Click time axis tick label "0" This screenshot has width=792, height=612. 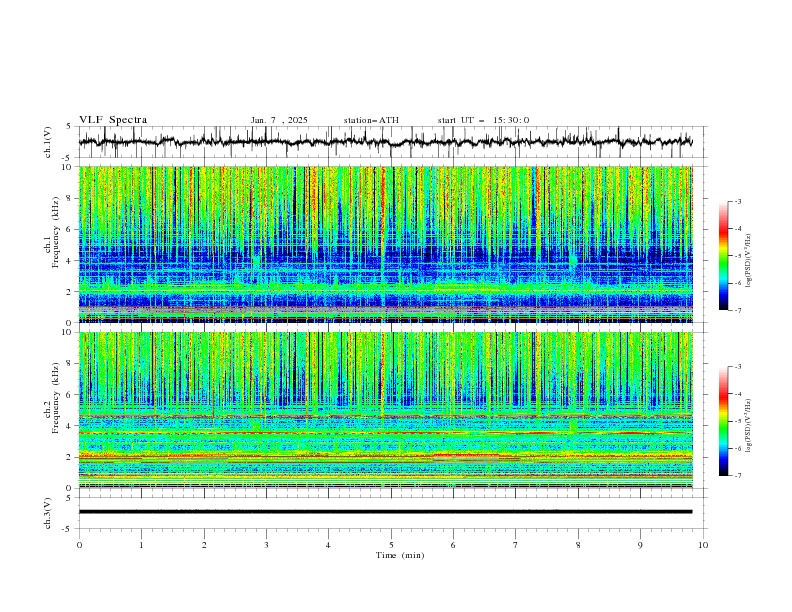79,545
